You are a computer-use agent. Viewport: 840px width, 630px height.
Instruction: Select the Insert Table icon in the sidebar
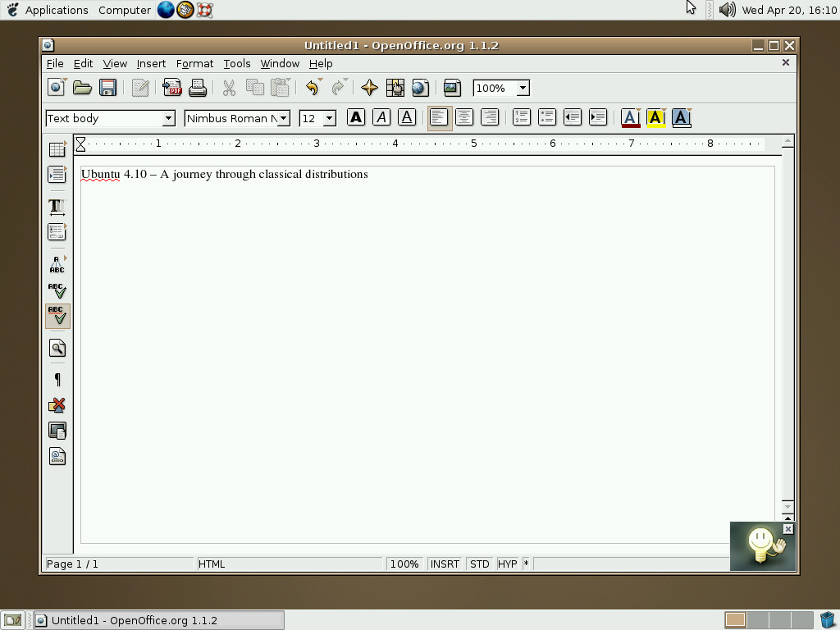coord(57,148)
